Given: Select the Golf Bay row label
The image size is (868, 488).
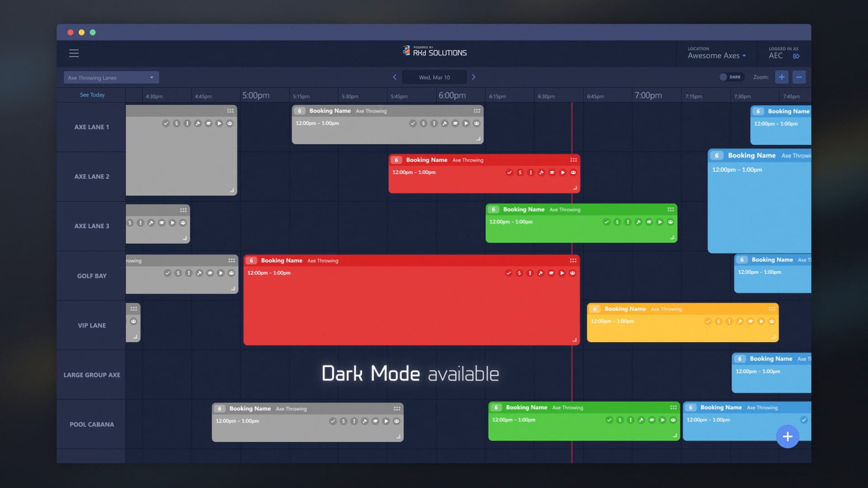Looking at the screenshot, I should pyautogui.click(x=92, y=276).
